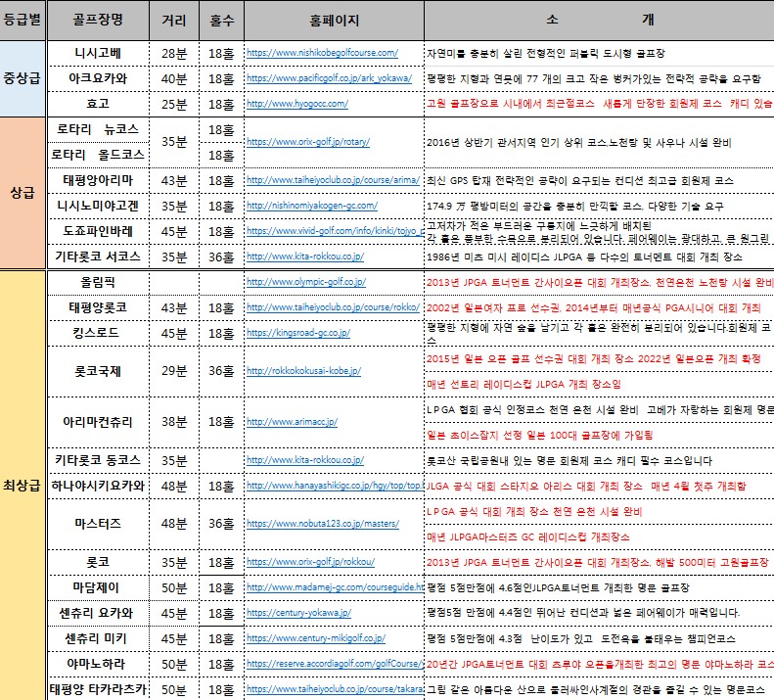Open the pacificgolf ark_yokawa link

[329, 78]
